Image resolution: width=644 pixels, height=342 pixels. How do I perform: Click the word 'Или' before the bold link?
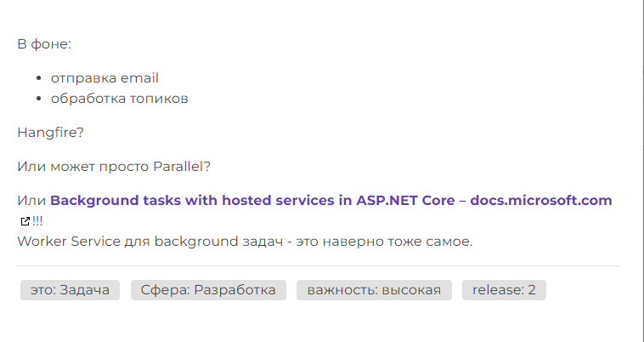pos(31,201)
